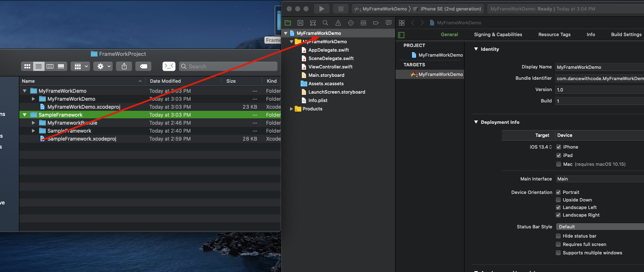Viewport: 644px width, 272px height.
Task: Open the Finder action gear menu
Action: click(103, 66)
